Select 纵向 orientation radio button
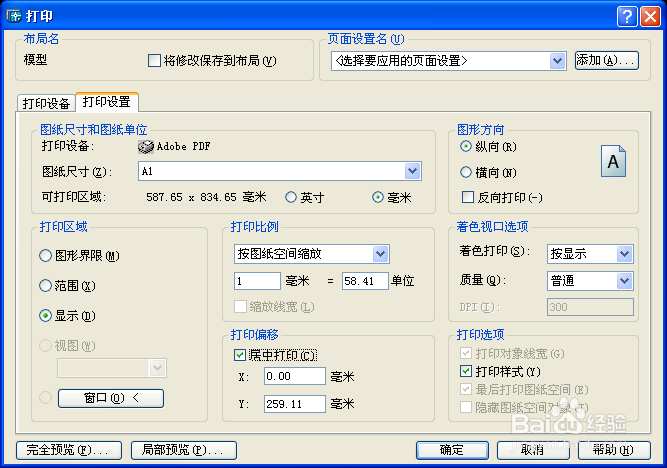This screenshot has width=667, height=468. [x=466, y=147]
